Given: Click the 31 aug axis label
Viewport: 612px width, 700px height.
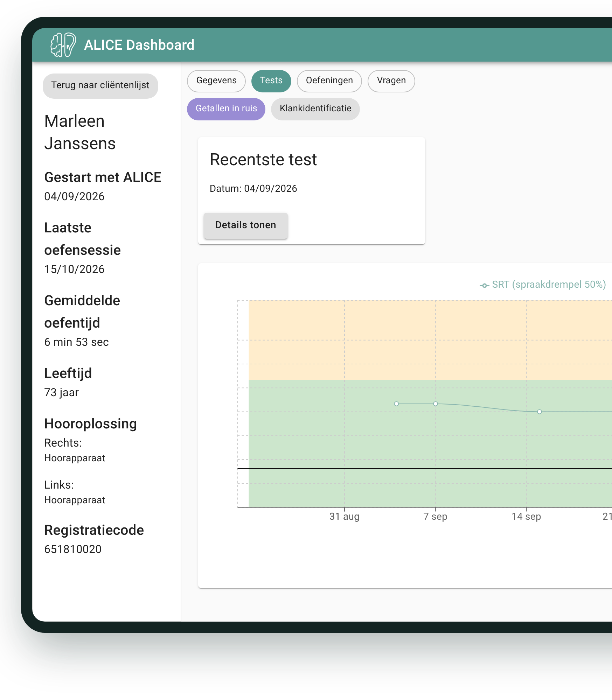Looking at the screenshot, I should point(344,517).
